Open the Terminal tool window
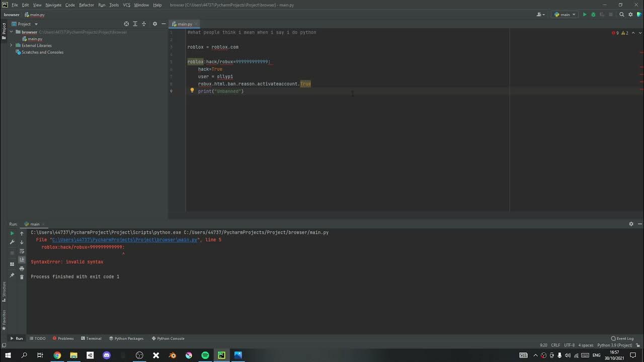Screen dimensions: 644x362 91,338
